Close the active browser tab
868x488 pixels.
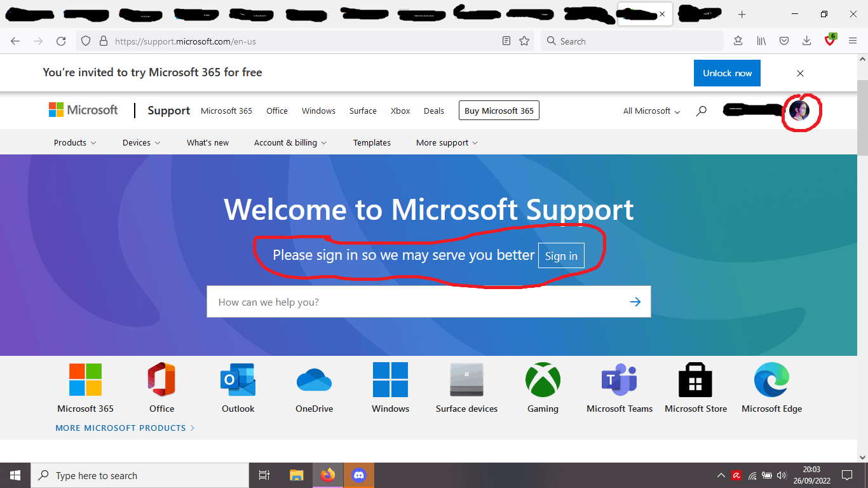coord(662,13)
